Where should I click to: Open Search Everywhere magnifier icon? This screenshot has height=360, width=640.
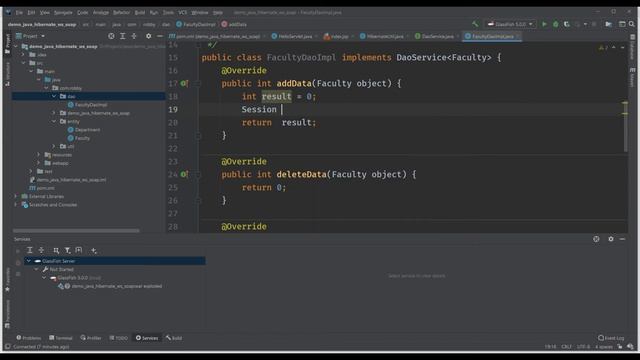pos(631,24)
